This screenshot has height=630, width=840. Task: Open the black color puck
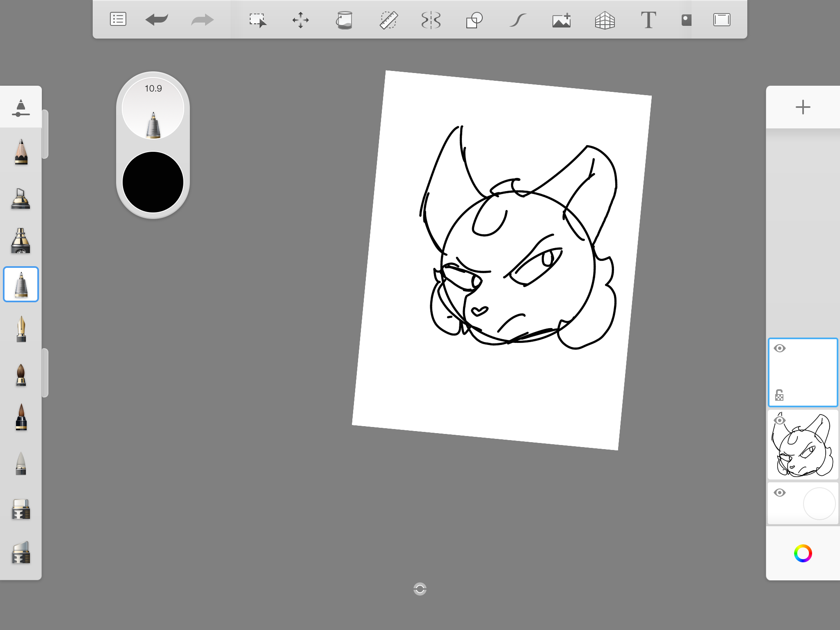pyautogui.click(x=153, y=182)
